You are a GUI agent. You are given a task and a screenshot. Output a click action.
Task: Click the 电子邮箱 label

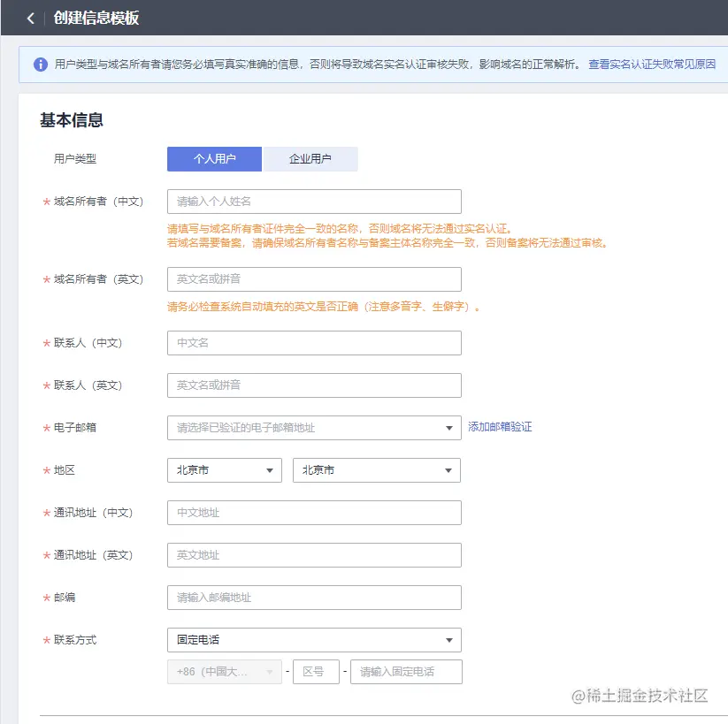(75, 428)
